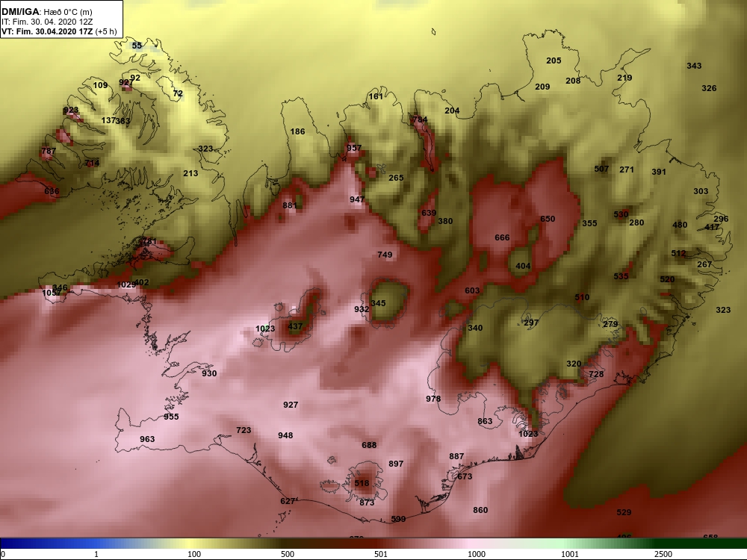Viewport: 747px width, 560px height.
Task: Click the map value '437'
Action: pos(295,326)
